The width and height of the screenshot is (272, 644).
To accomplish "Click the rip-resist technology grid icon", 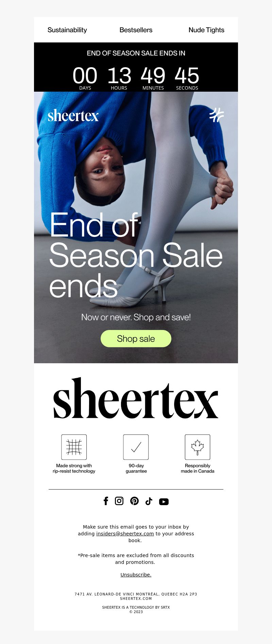I will coord(74,447).
